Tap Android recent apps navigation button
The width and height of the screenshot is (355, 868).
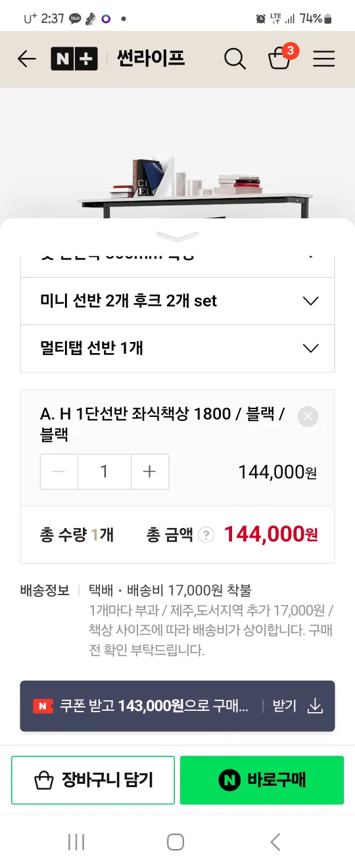(77, 842)
